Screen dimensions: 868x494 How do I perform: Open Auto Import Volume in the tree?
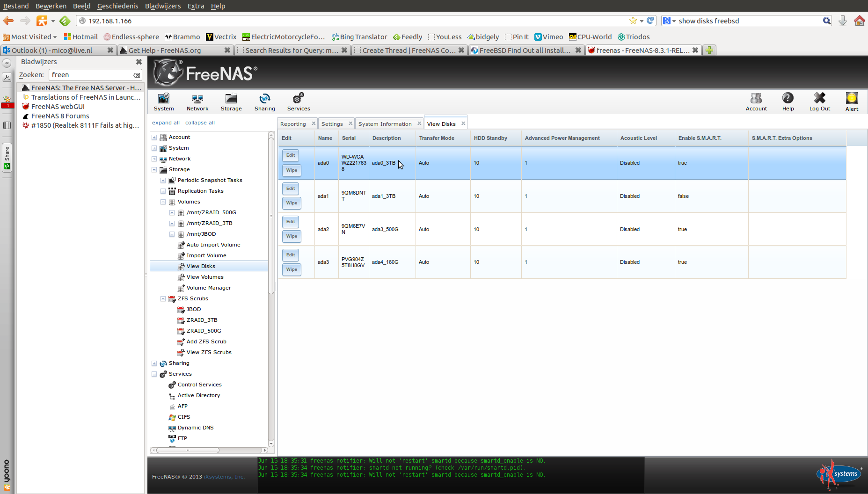(213, 245)
